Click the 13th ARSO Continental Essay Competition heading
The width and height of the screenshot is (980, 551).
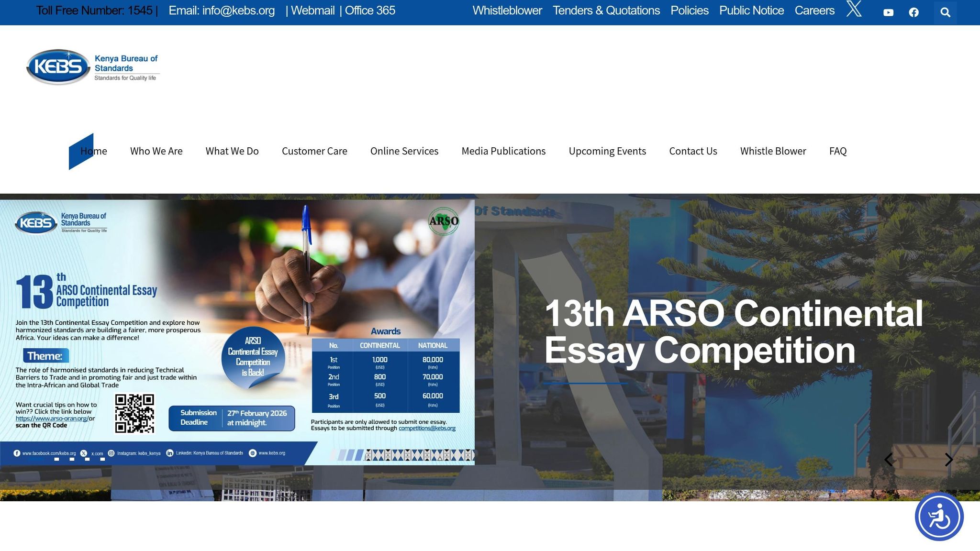click(734, 332)
